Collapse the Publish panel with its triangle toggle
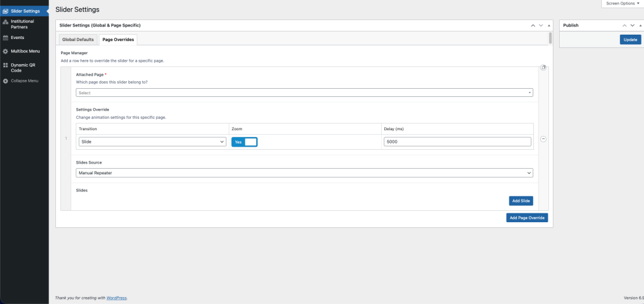This screenshot has height=304, width=644. (640, 25)
